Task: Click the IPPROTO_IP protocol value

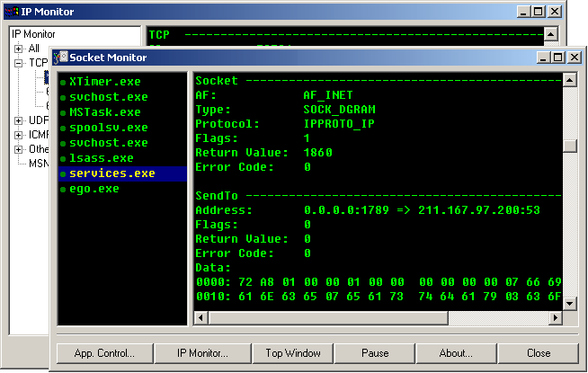Action: click(339, 124)
